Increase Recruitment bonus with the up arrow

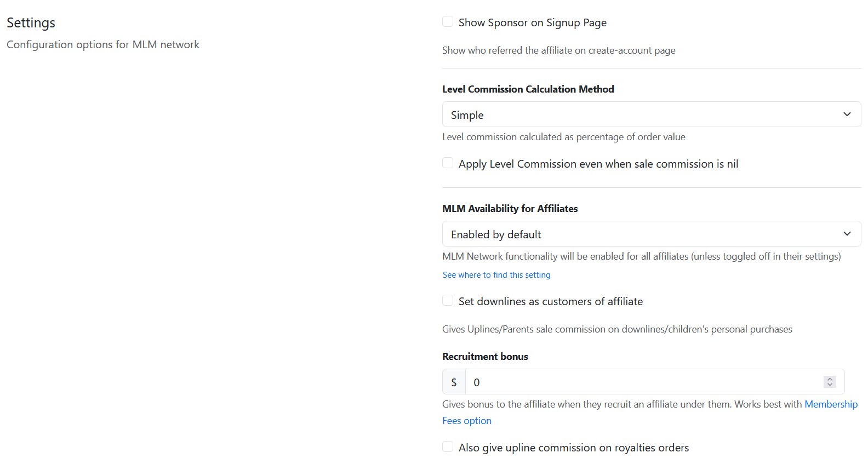[x=830, y=379]
